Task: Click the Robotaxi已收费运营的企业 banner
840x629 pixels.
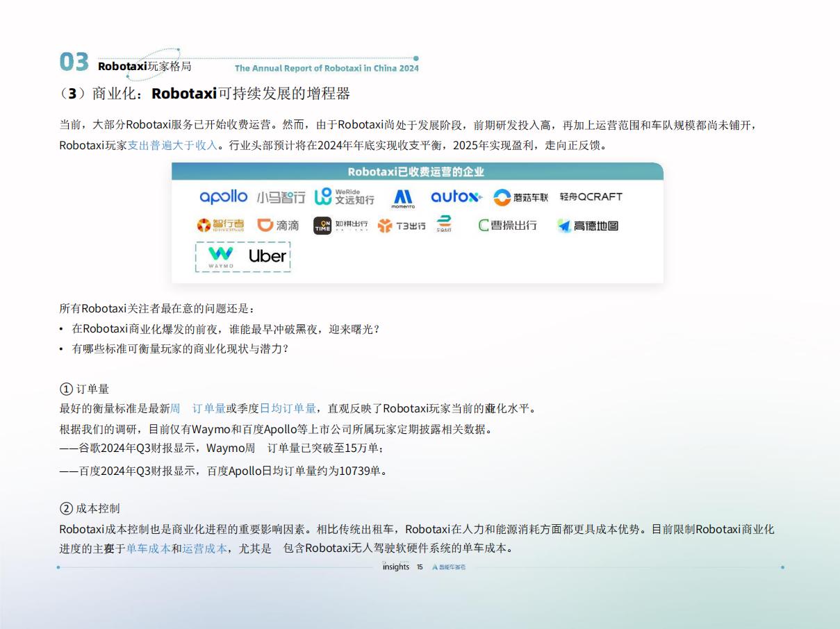Action: click(417, 171)
